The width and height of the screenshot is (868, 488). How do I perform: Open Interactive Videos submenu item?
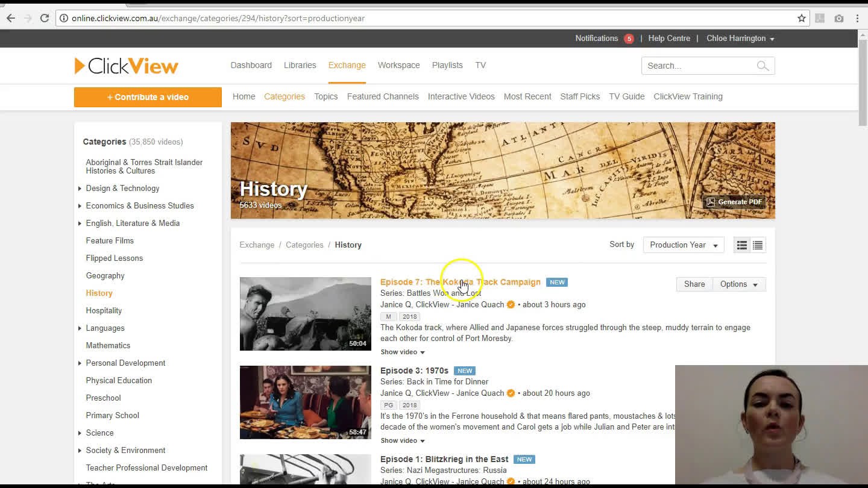(x=461, y=96)
